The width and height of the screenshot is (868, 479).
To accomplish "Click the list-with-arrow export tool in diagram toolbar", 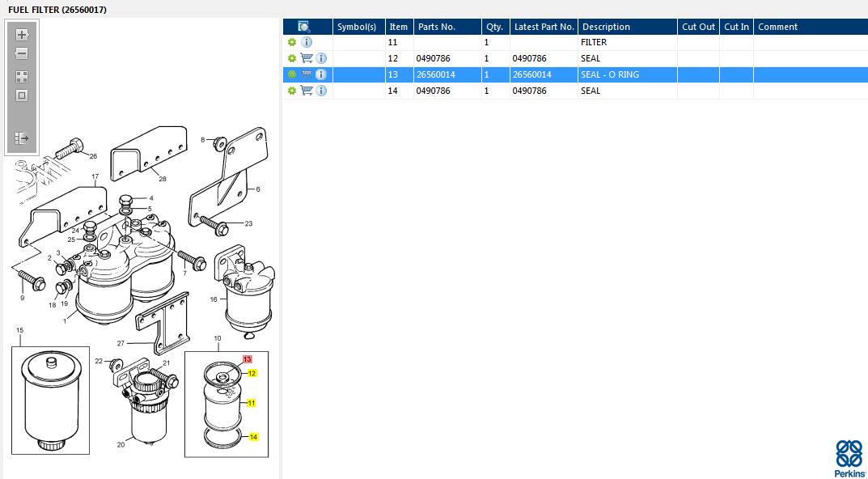I will click(22, 138).
